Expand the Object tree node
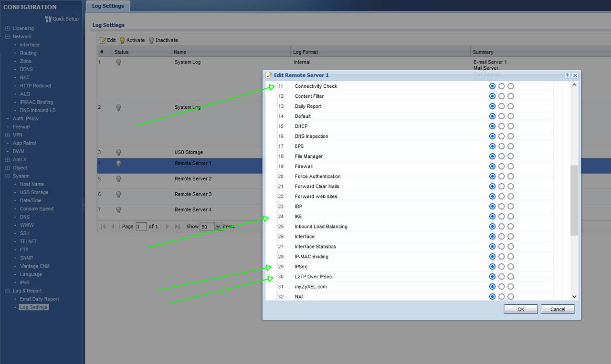Viewport: 611px width, 364px height. pos(7,168)
